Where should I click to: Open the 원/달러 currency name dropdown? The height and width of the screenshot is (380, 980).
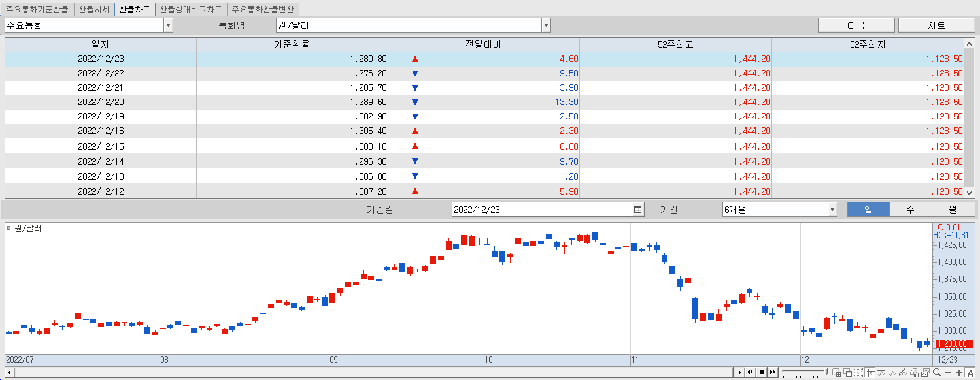click(546, 25)
